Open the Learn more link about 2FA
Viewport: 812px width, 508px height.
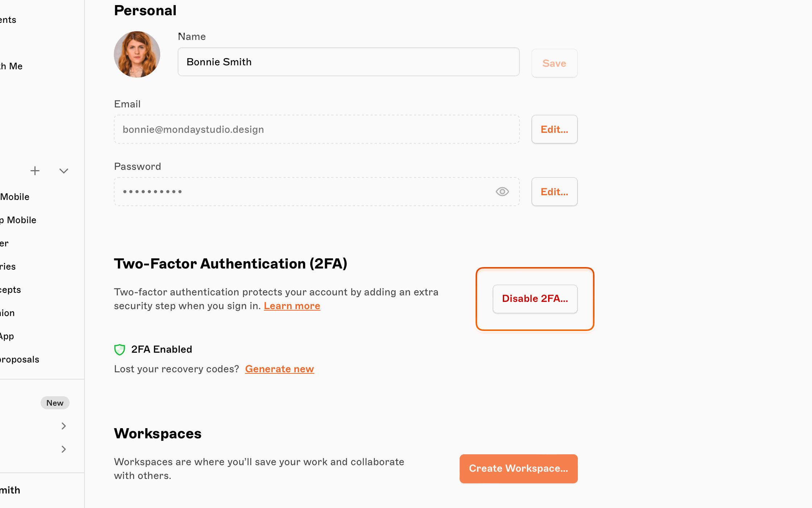tap(292, 306)
